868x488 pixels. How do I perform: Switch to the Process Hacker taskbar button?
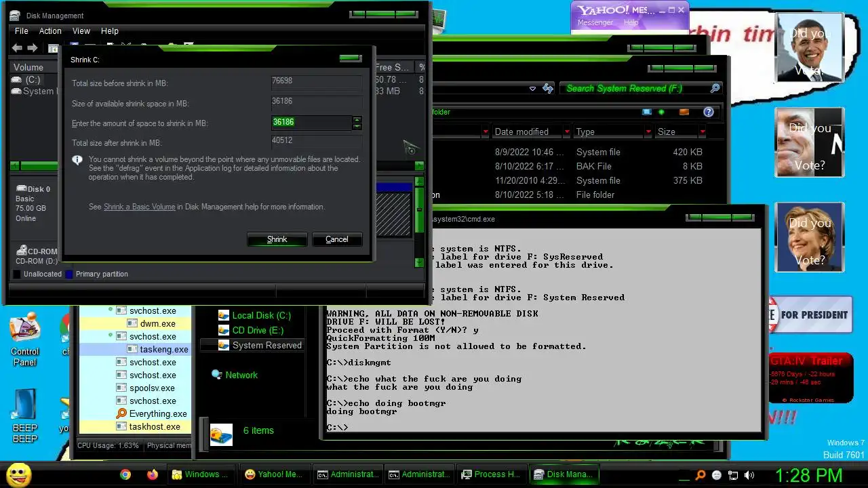491,474
